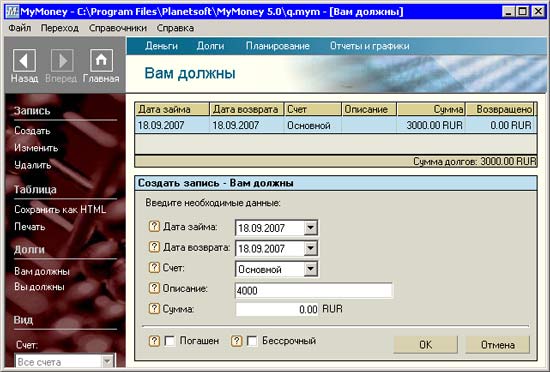This screenshot has height=372, width=550.
Task: Click the window maximize button
Action: [522, 12]
